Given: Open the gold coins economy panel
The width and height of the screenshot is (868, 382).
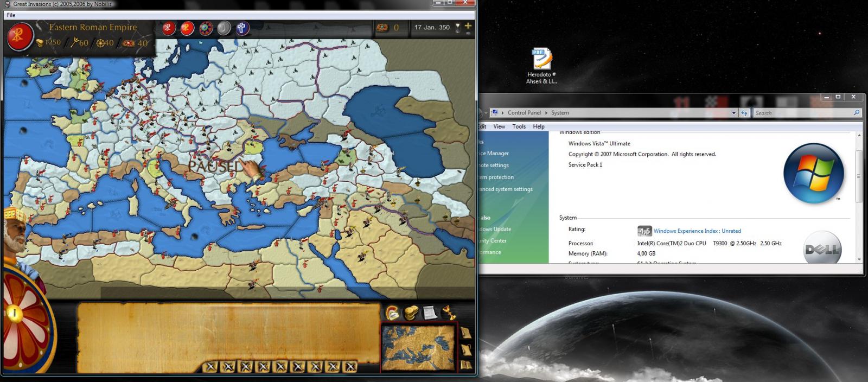Looking at the screenshot, I should [411, 313].
